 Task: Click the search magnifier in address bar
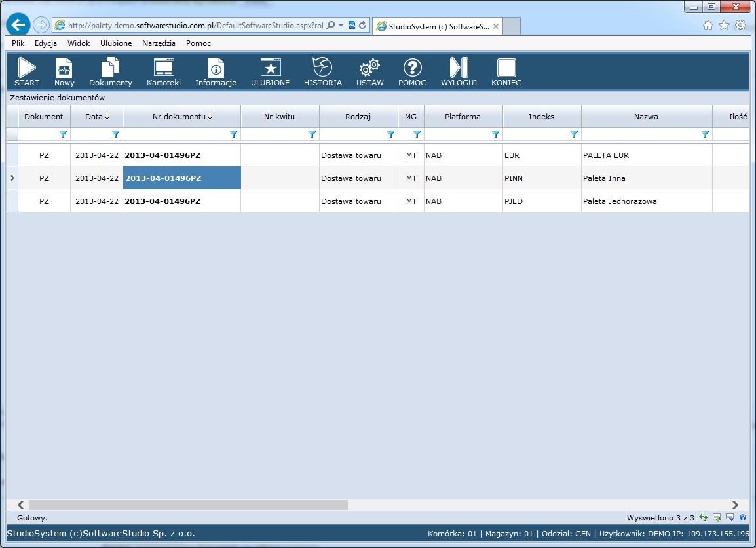click(x=331, y=25)
